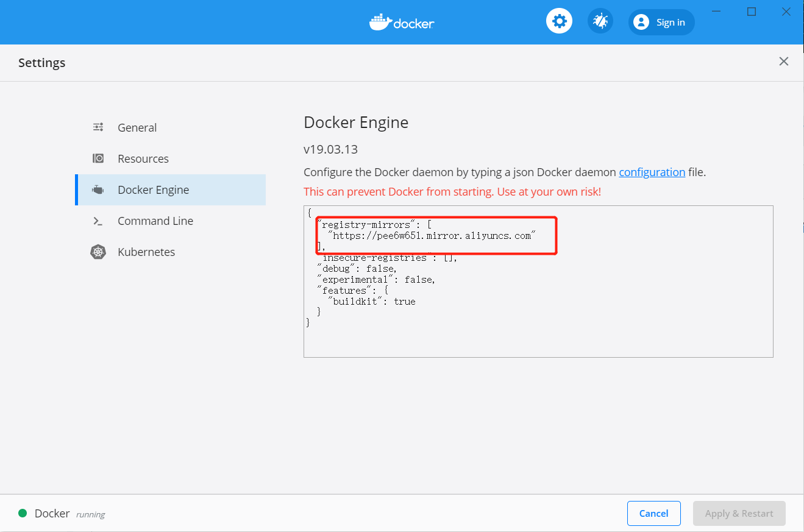Viewport: 804px width, 532px height.
Task: Click the "buildkit": true line
Action: click(372, 301)
